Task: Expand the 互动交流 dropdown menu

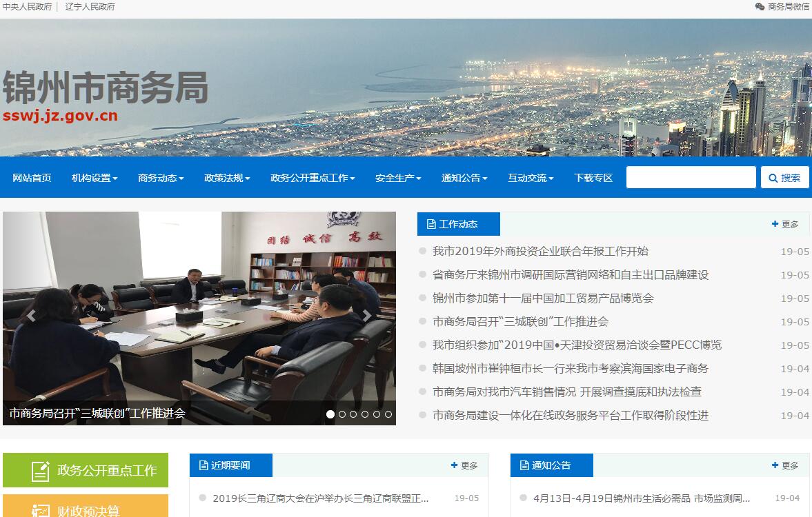Action: pyautogui.click(x=531, y=178)
